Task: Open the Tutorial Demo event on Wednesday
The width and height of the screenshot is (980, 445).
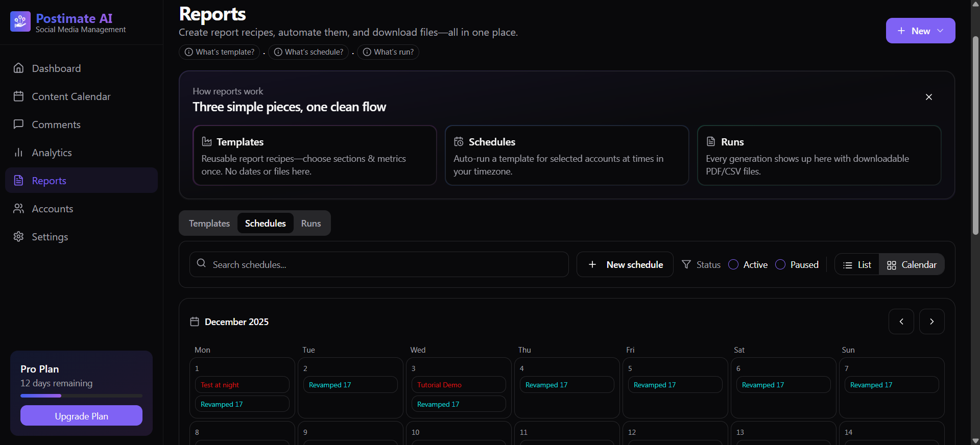Action: pyautogui.click(x=459, y=385)
